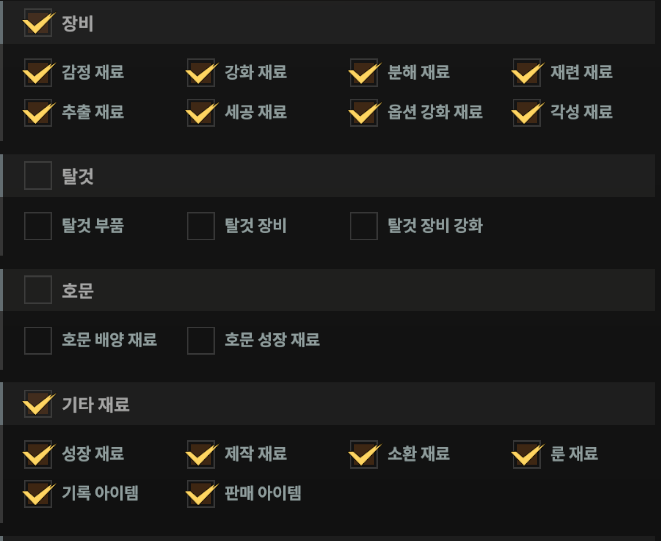This screenshot has width=661, height=541.
Task: Uncheck 재련 재료 checkbox
Action: tap(527, 73)
